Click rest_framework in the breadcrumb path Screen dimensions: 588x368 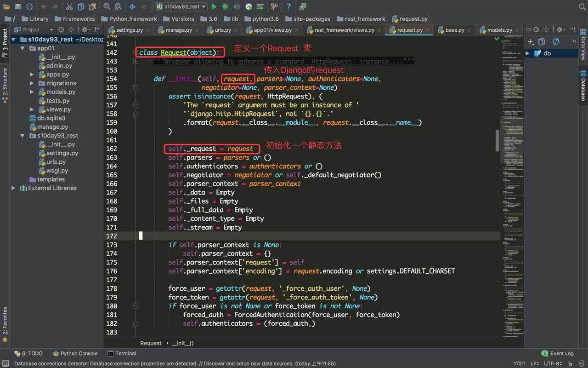click(361, 19)
